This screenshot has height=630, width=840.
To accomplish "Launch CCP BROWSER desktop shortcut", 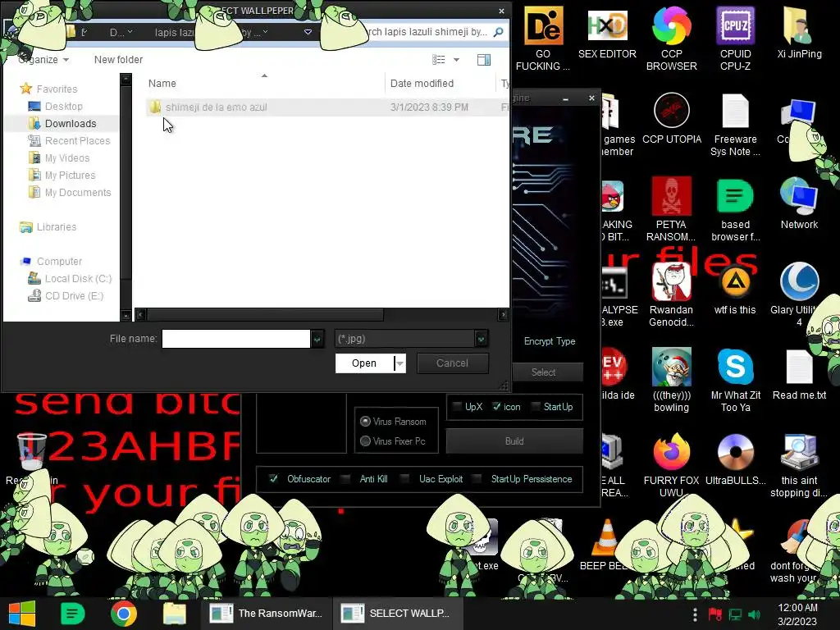I will (671, 39).
